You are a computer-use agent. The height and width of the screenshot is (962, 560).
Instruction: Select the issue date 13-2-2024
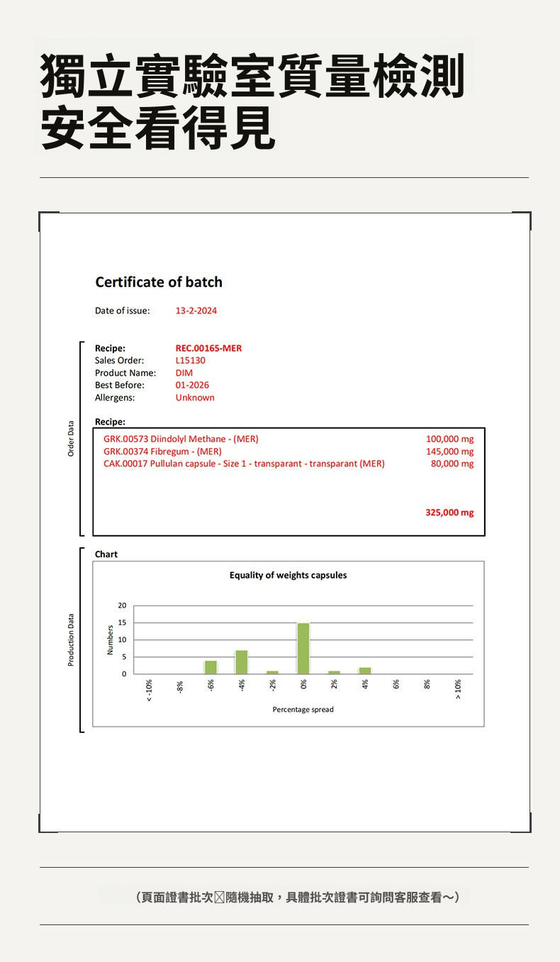(x=196, y=311)
